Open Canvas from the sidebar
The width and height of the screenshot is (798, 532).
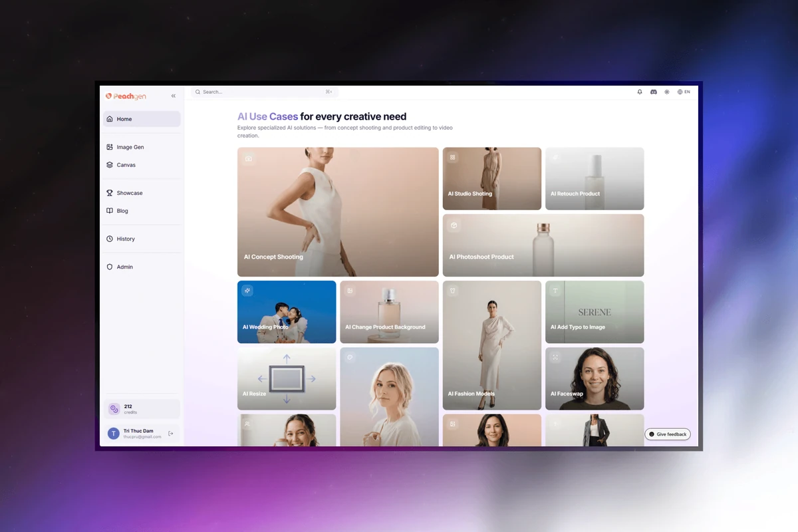(142, 165)
